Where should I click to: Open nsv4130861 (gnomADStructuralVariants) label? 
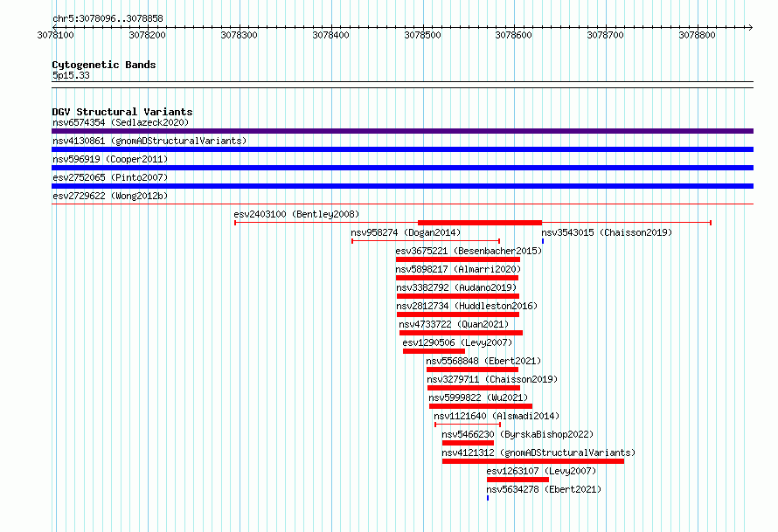click(149, 141)
